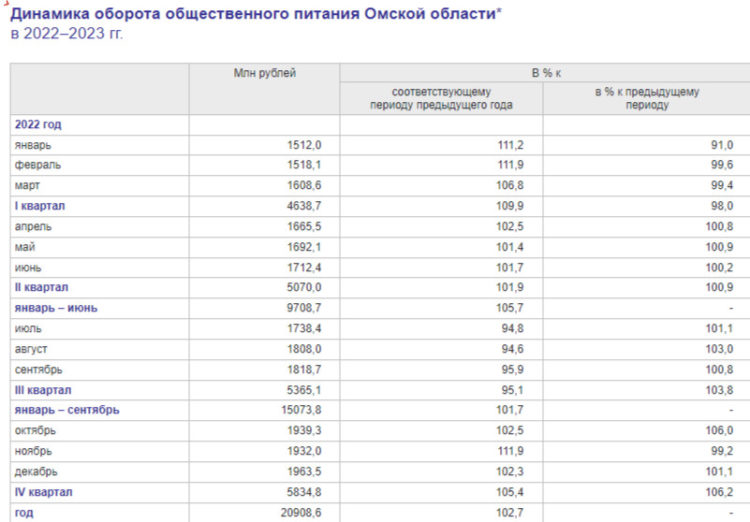Select the 'январь – сентябрь' row label
The width and height of the screenshot is (750, 522).
click(67, 411)
